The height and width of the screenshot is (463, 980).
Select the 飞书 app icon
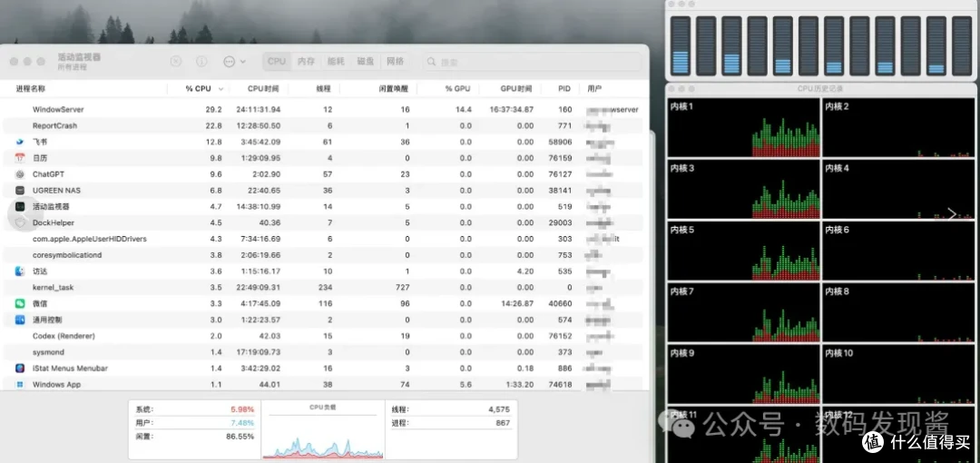[x=20, y=142]
